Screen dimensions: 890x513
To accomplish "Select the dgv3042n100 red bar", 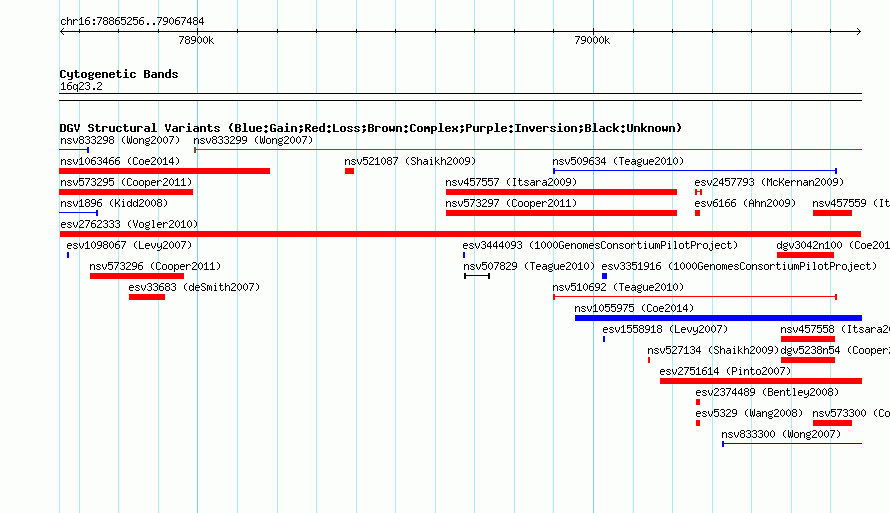I will pyautogui.click(x=805, y=255).
